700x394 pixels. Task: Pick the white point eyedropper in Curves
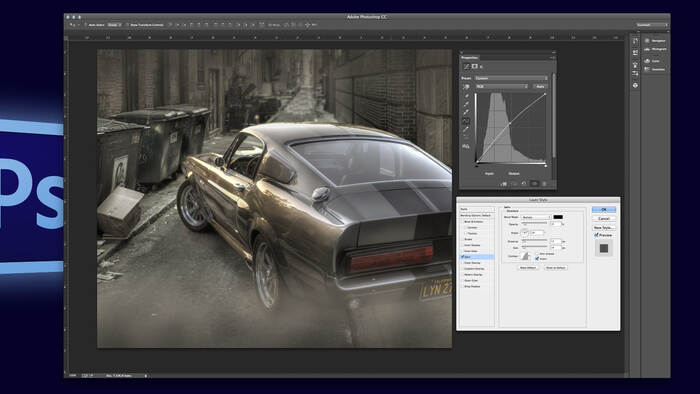(467, 112)
